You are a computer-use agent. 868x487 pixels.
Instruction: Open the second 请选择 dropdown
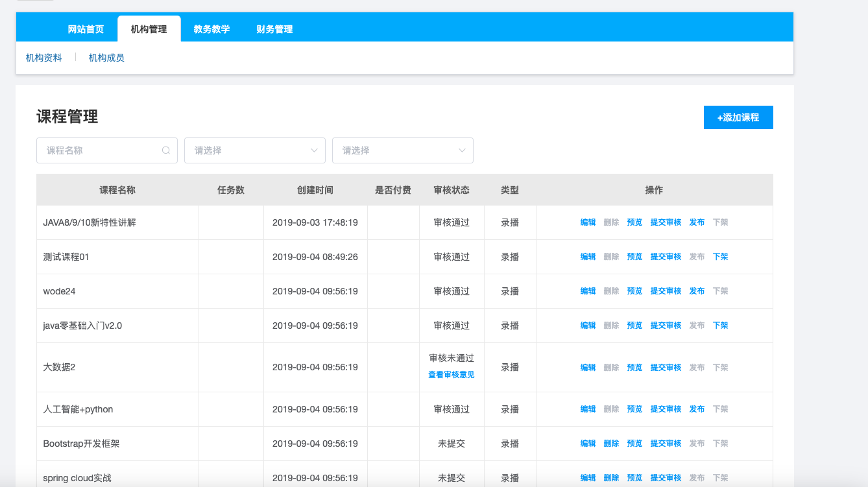pyautogui.click(x=403, y=150)
